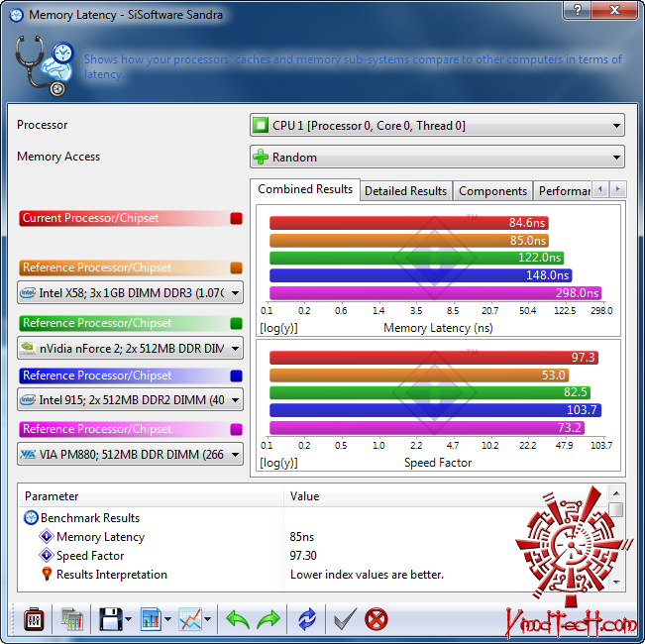
Task: Click the Benchmark Results tree icon
Action: coord(31,517)
